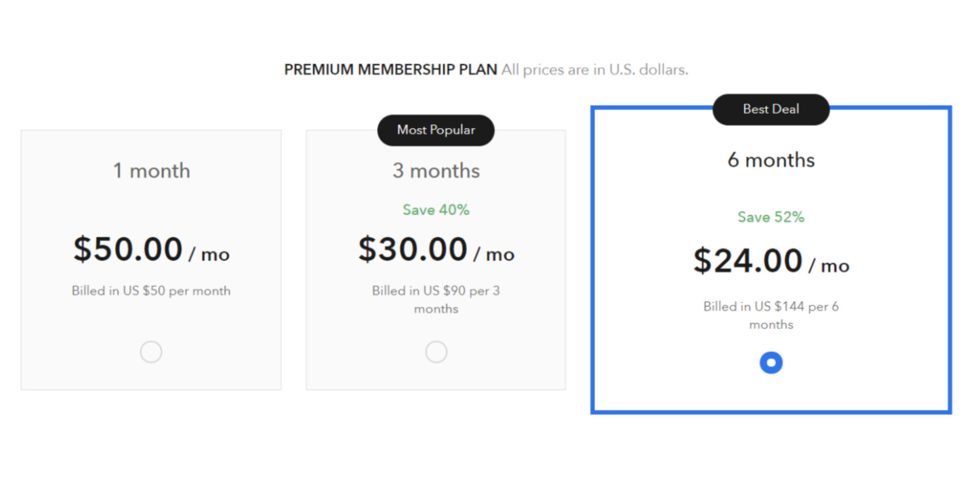
Task: Click the green Save 52% label
Action: 771,217
